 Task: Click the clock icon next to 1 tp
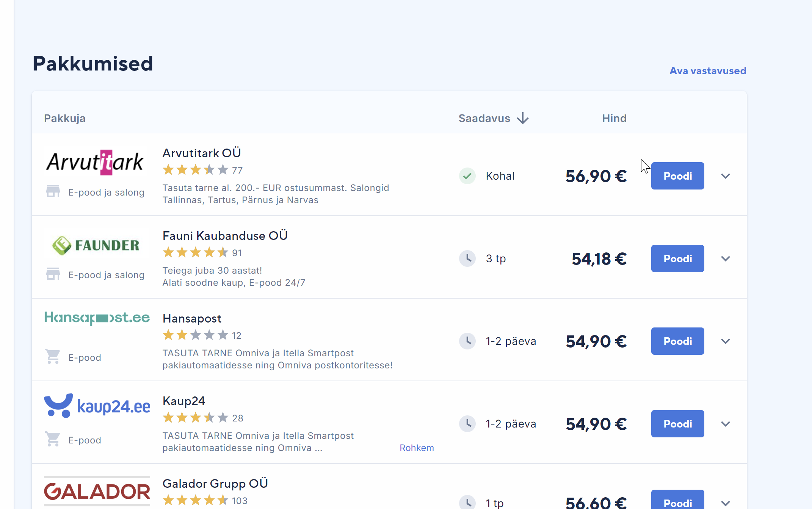click(467, 503)
